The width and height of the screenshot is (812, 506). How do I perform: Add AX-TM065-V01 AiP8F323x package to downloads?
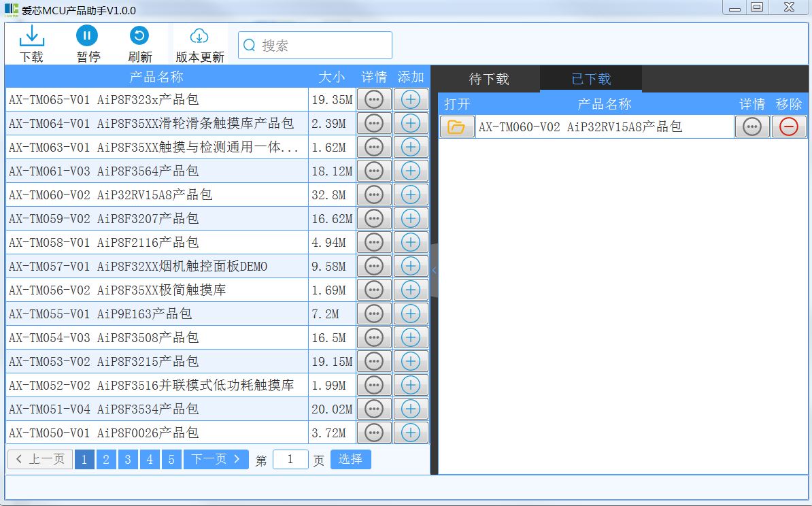point(411,99)
